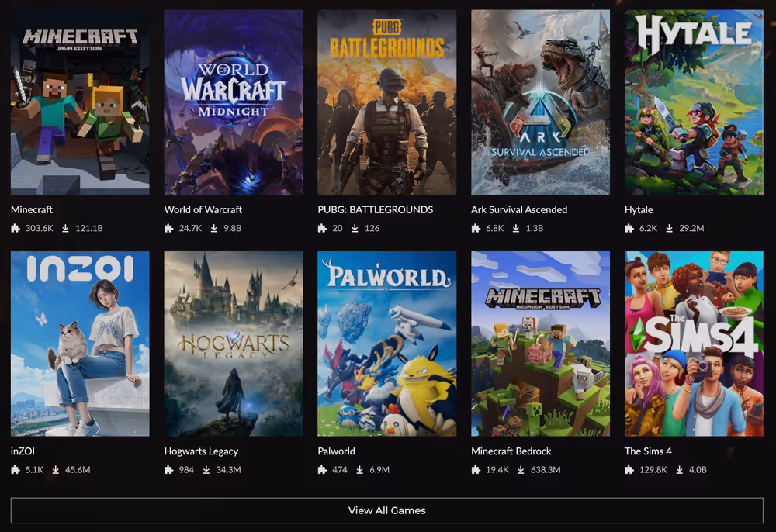
Task: Click the download icon next to 29.2M
Action: click(669, 228)
